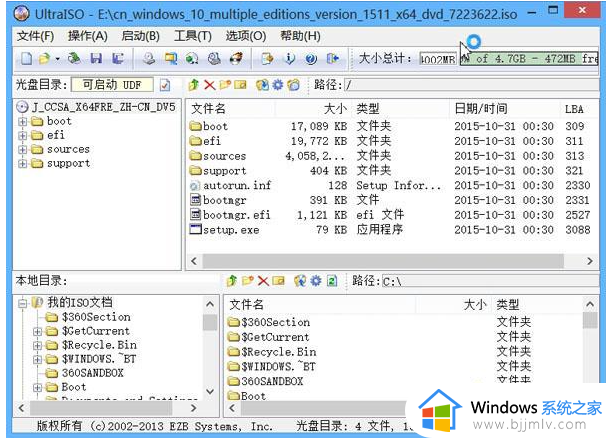The width and height of the screenshot is (607, 438).
Task: Click the Mount to virtual drive icon
Action: click(x=214, y=59)
